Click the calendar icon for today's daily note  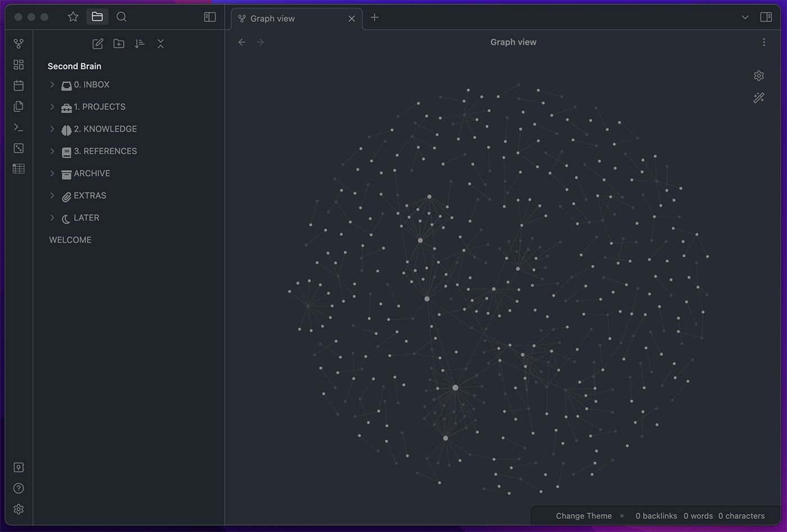[19, 85]
